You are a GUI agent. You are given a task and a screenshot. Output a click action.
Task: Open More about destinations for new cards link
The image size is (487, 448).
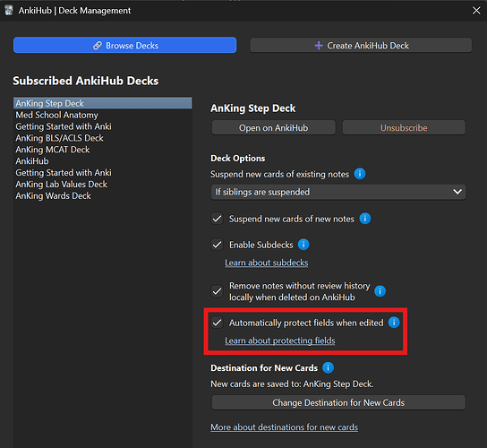click(x=284, y=427)
